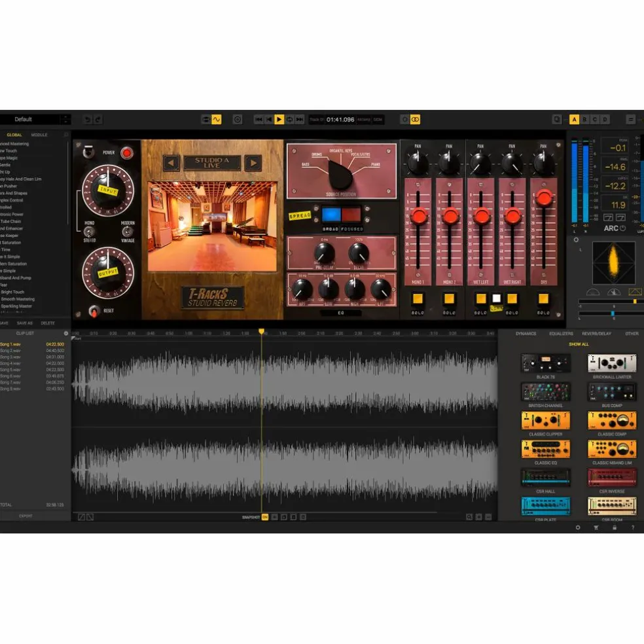Select the CLASSIC CLIPPER module thumbnail
This screenshot has height=644, width=644.
click(545, 421)
